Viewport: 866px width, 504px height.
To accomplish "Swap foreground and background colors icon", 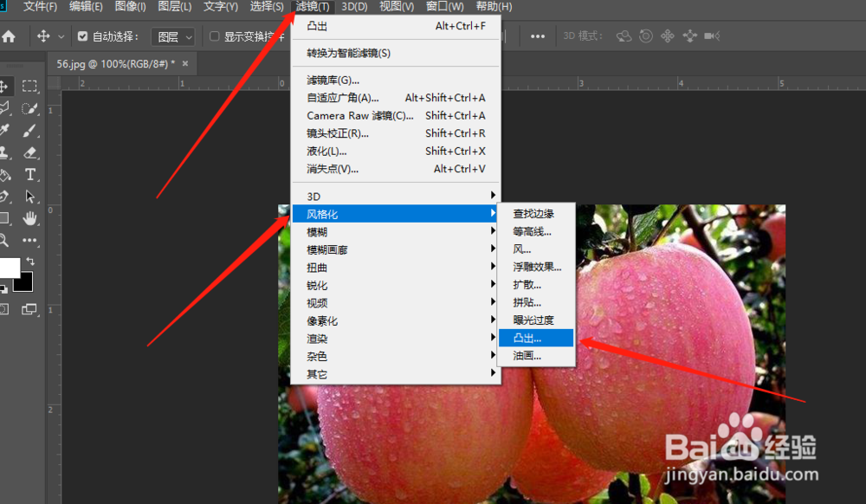I will point(30,262).
